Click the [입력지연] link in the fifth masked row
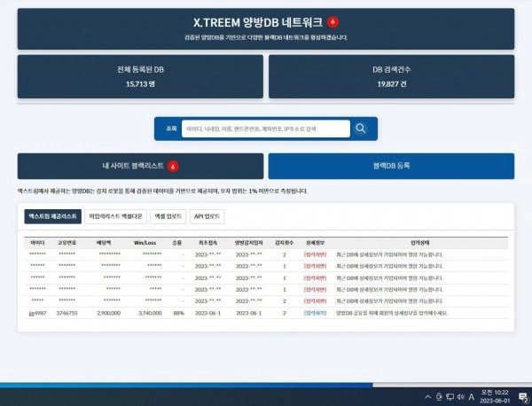The width and height of the screenshot is (532, 406). 315,301
